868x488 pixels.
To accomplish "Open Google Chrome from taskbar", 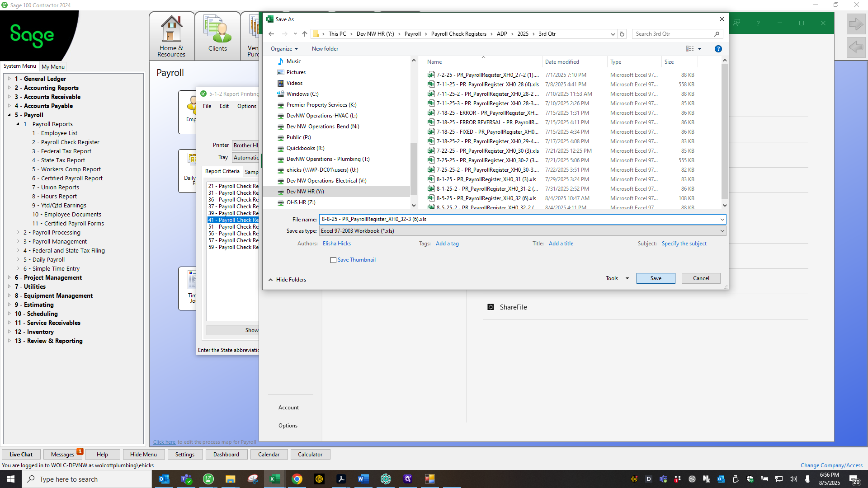I will click(x=297, y=479).
